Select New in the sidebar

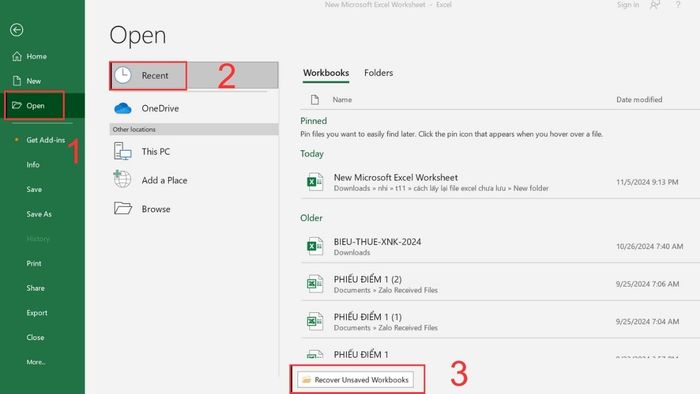point(33,81)
